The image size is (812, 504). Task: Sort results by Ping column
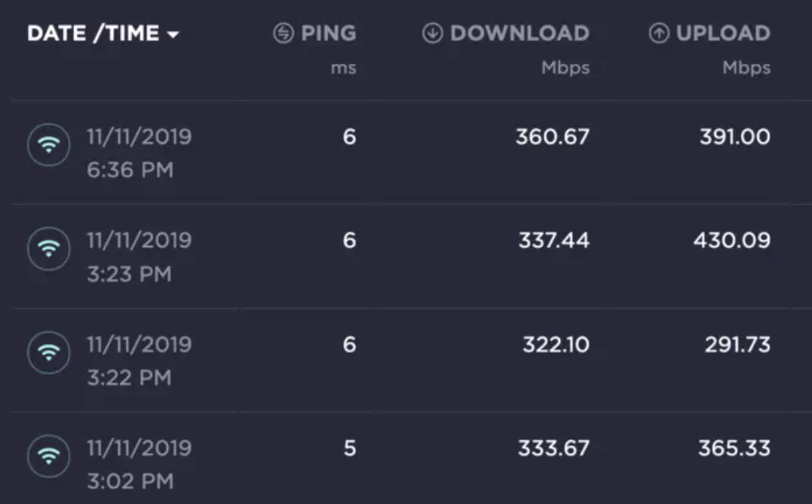(x=328, y=34)
